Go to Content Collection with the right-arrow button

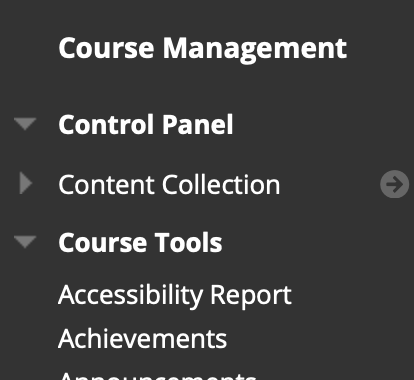coord(394,184)
